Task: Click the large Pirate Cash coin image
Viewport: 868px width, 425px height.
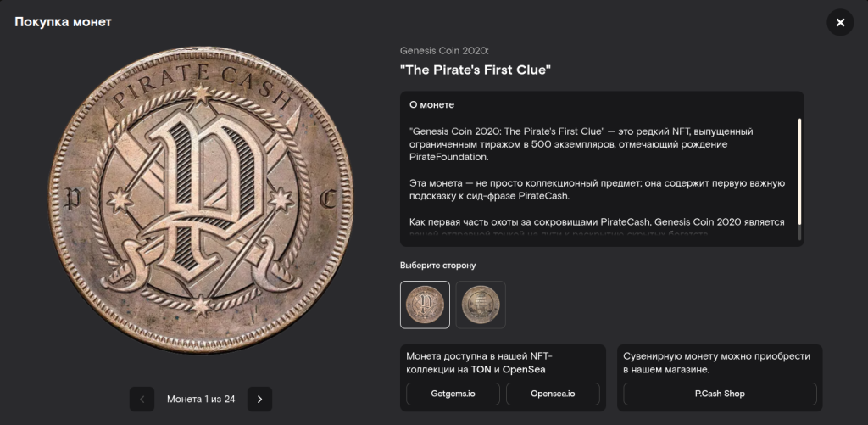Action: (201, 201)
